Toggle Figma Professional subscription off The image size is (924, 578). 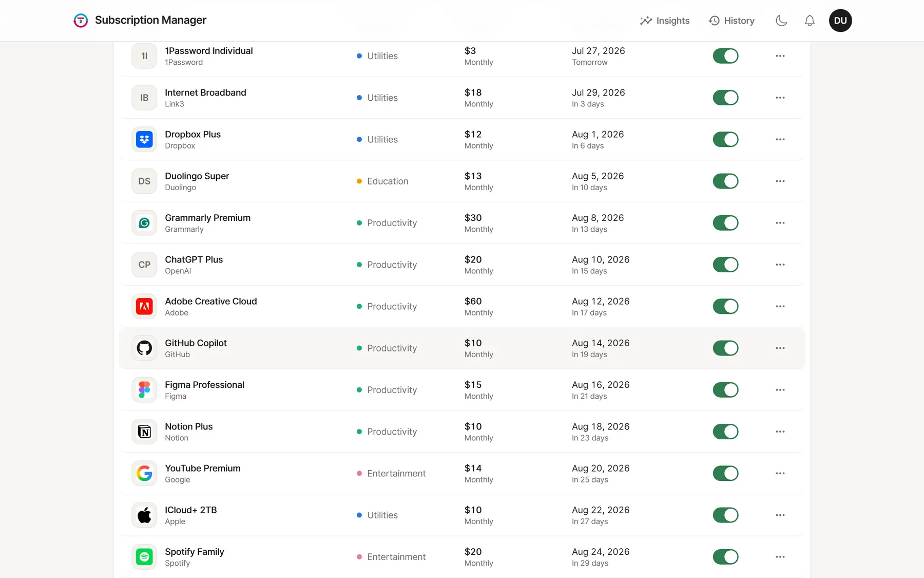pos(725,390)
